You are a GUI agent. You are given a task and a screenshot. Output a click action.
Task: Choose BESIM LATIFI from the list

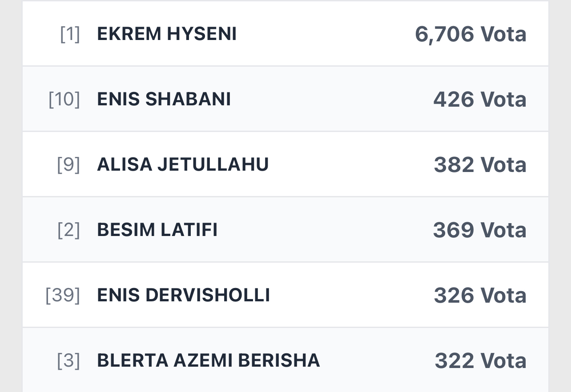(157, 230)
